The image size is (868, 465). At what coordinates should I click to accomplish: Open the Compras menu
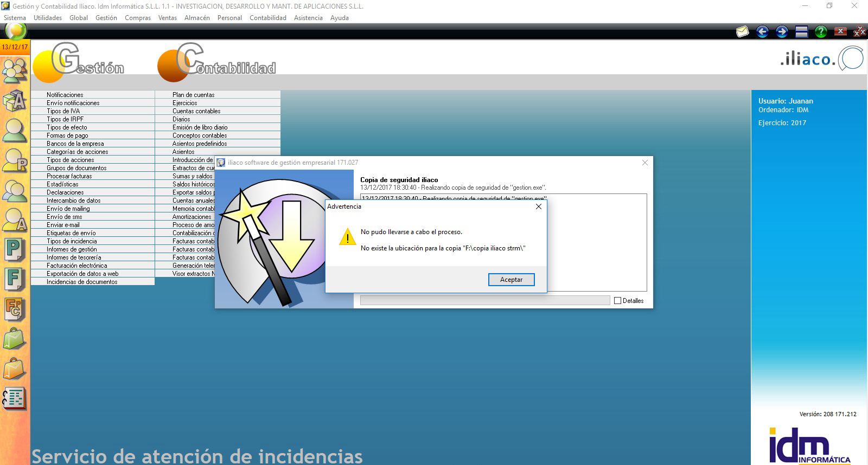click(138, 18)
